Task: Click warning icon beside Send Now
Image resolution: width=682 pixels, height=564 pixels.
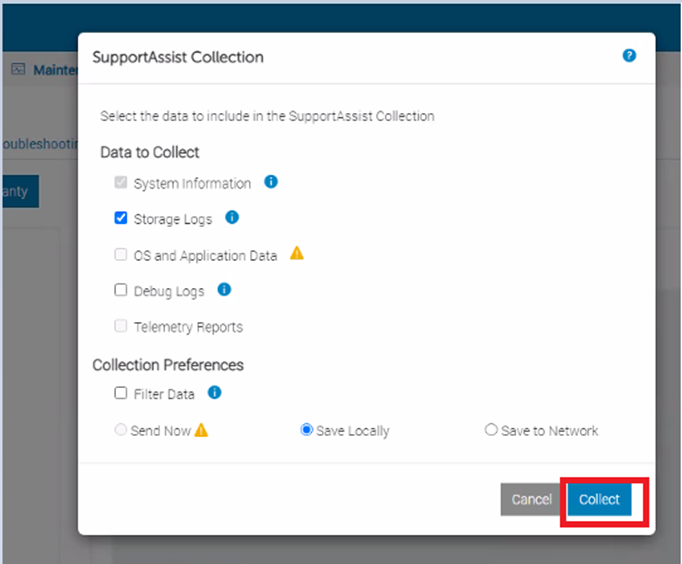Action: (201, 430)
